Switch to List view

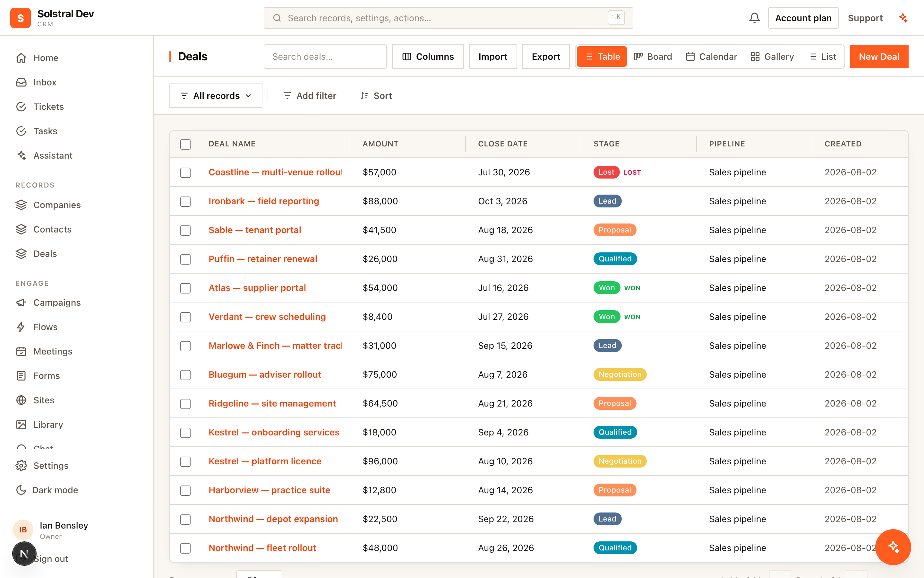(823, 57)
